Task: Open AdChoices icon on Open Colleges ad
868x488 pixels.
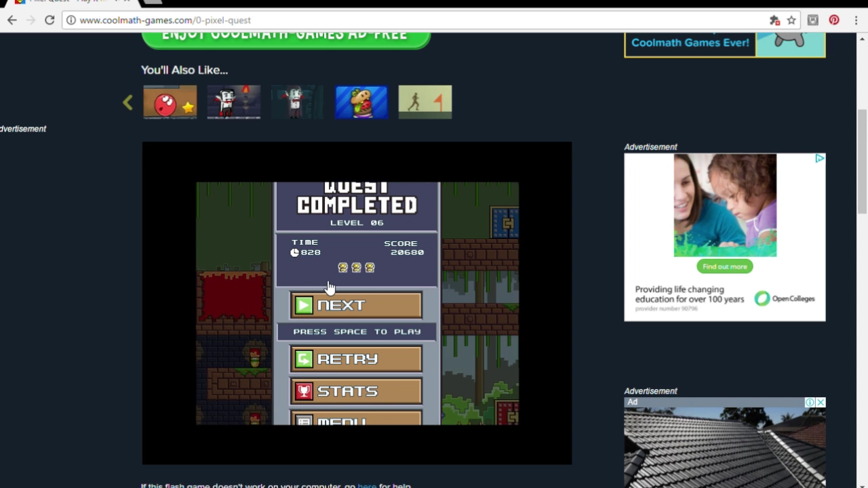Action: point(820,159)
